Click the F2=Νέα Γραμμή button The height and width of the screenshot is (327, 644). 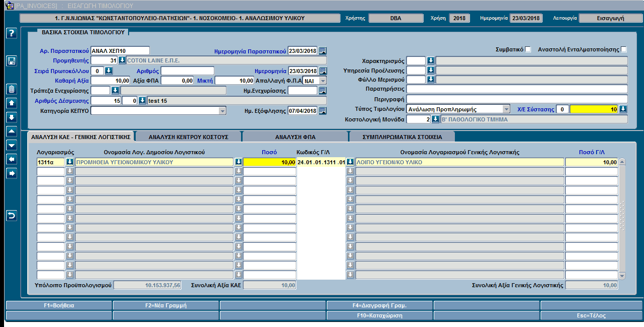coord(166,305)
